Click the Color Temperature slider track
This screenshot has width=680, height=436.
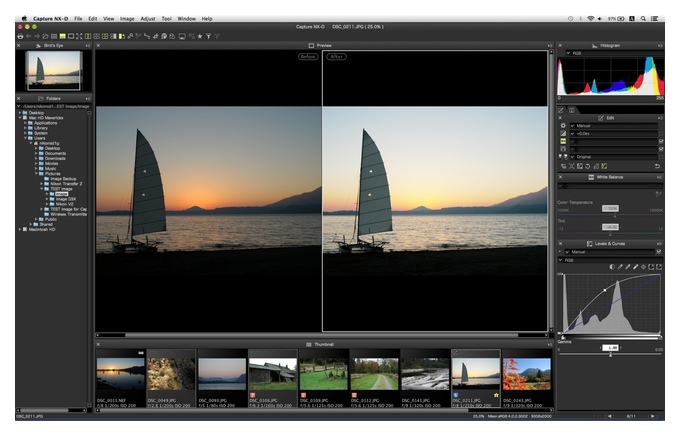point(610,216)
